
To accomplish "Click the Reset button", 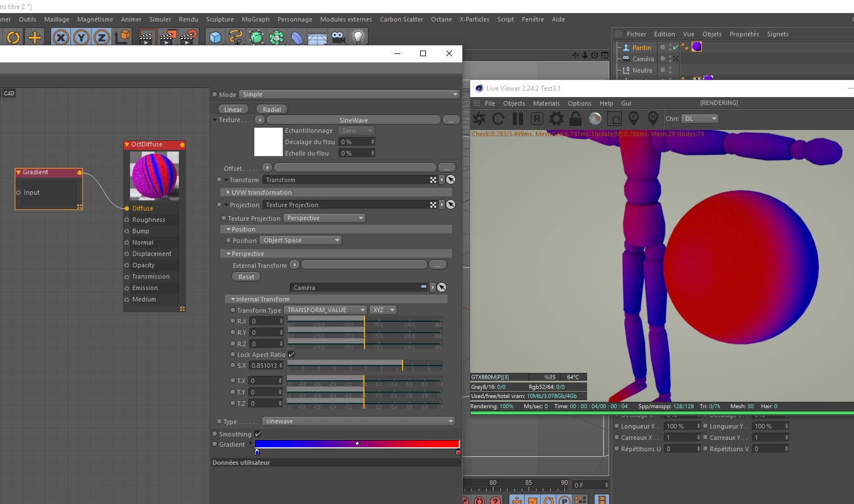I will click(246, 277).
